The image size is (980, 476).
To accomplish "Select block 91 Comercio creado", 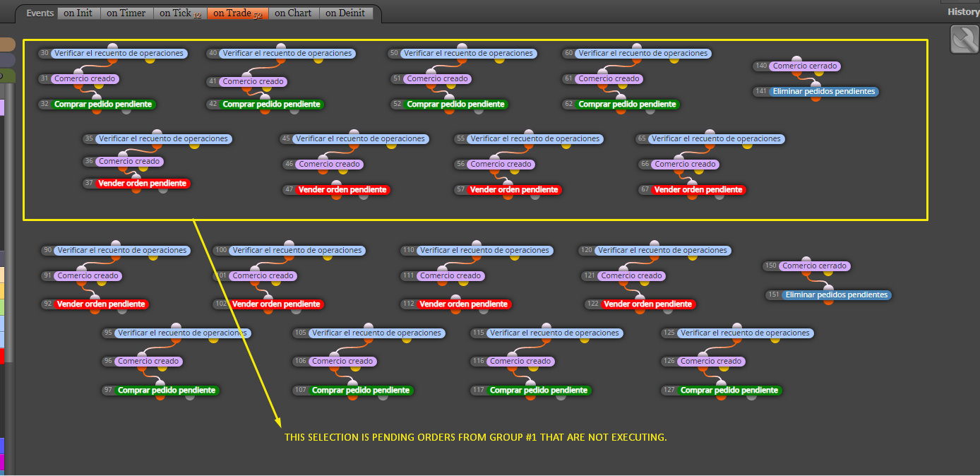I will coord(82,276).
